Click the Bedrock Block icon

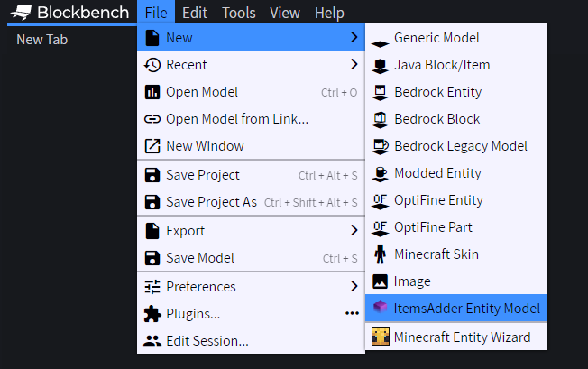tap(380, 119)
